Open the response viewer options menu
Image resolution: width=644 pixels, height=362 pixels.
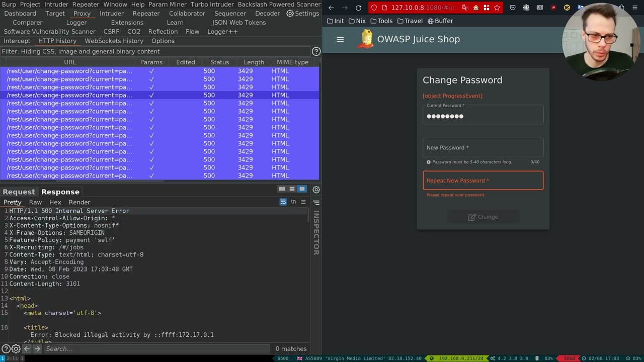point(303,202)
